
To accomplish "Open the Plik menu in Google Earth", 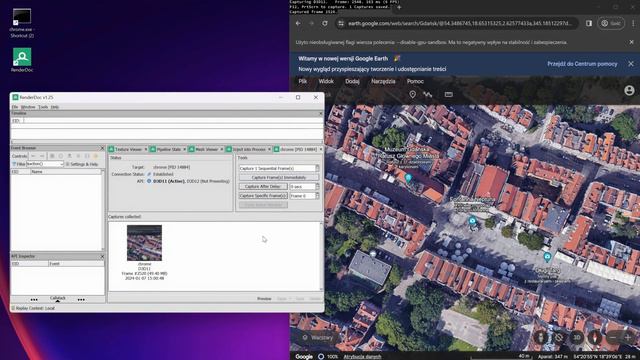I will coord(302,81).
